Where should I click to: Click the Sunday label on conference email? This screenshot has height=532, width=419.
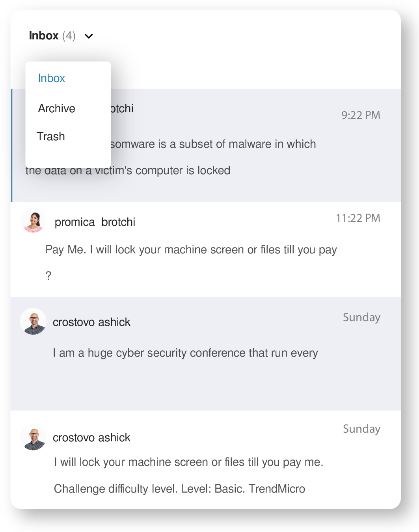click(361, 318)
